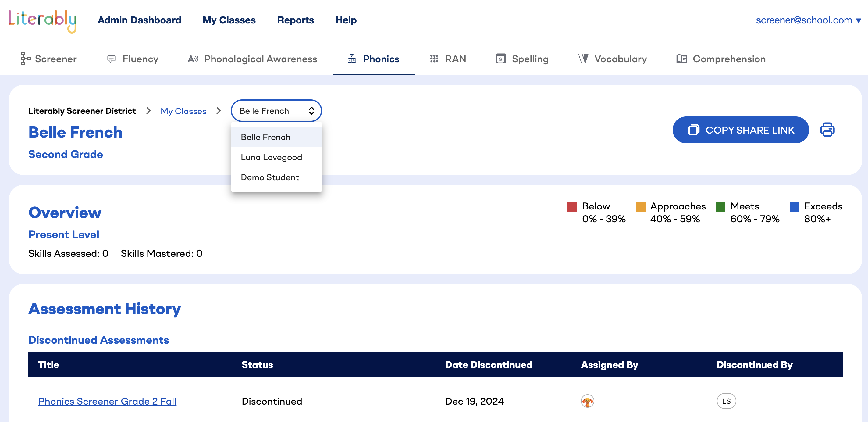The width and height of the screenshot is (868, 422).
Task: Select the Phonics tab
Action: point(374,59)
